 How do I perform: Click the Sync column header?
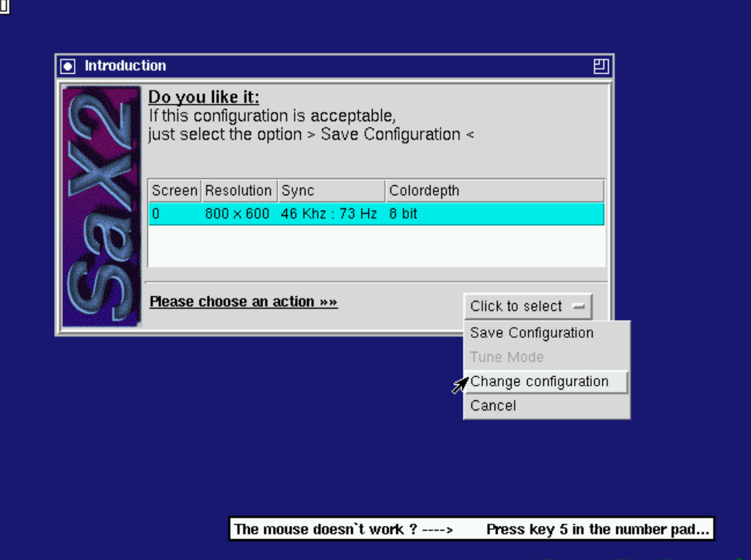click(x=331, y=191)
